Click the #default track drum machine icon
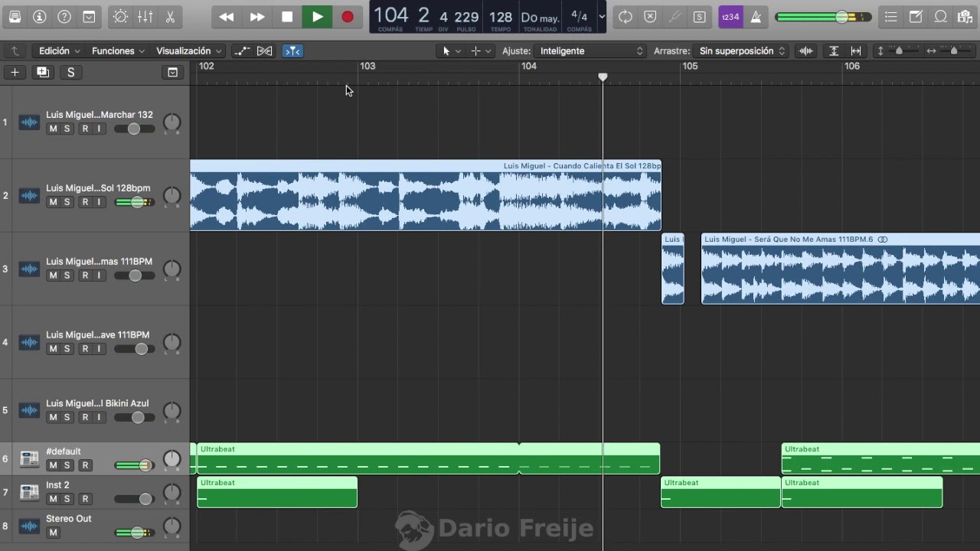Screen dimensions: 980x551 [29, 458]
